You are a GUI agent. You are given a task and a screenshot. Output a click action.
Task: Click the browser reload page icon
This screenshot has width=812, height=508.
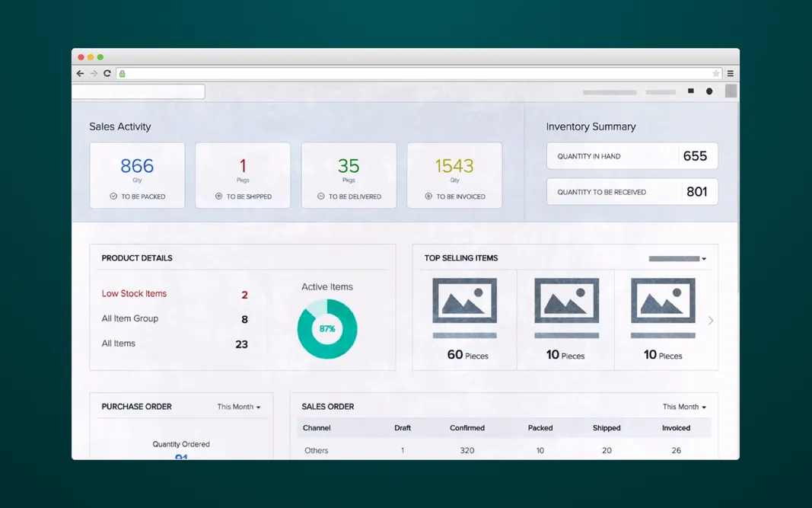click(107, 73)
